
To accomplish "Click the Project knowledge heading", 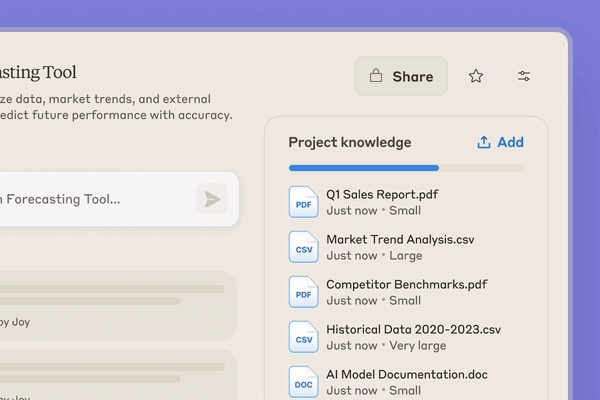I will pos(349,142).
